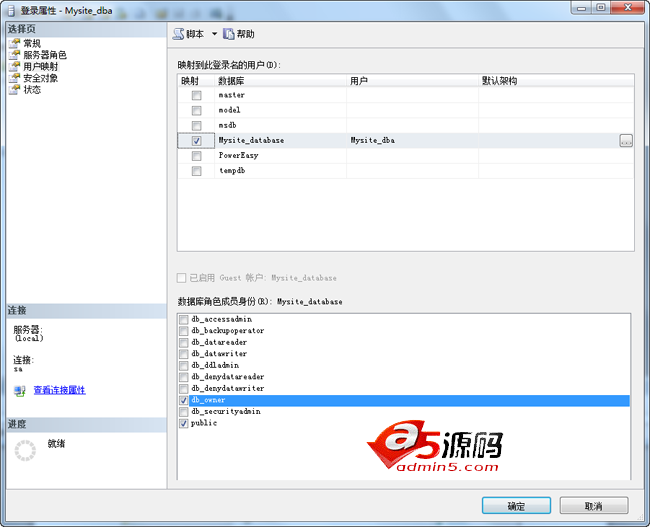The image size is (650, 527).
Task: Select the master database name cell
Action: [280, 95]
